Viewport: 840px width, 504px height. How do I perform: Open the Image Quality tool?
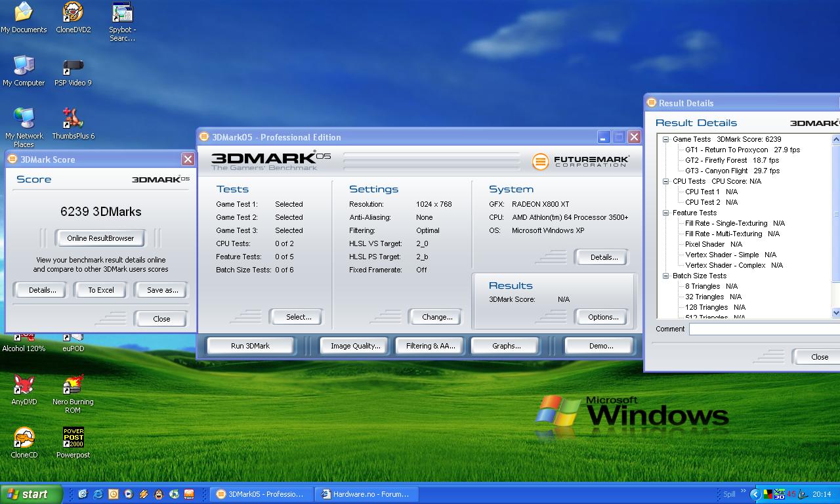click(x=355, y=346)
